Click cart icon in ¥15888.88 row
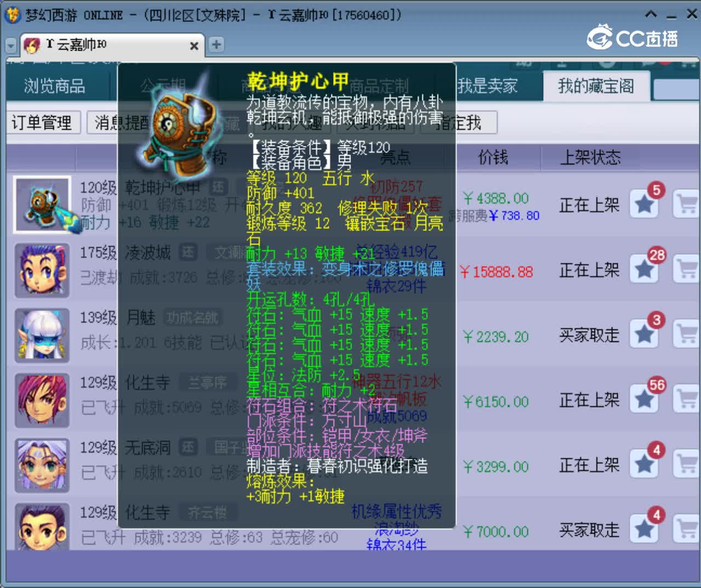 point(686,269)
